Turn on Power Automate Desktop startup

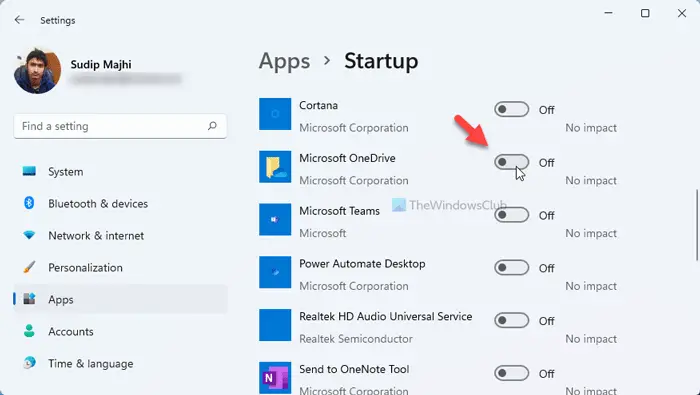pyautogui.click(x=512, y=268)
